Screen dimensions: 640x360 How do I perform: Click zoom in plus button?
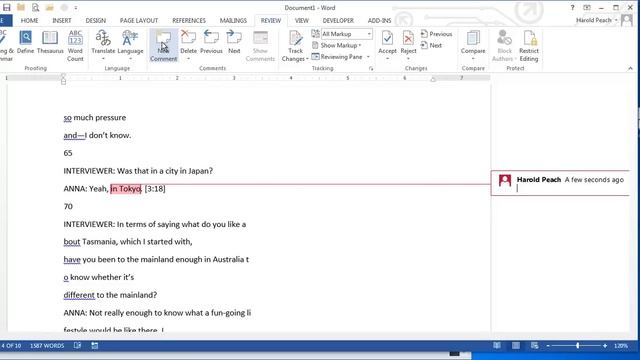click(605, 346)
